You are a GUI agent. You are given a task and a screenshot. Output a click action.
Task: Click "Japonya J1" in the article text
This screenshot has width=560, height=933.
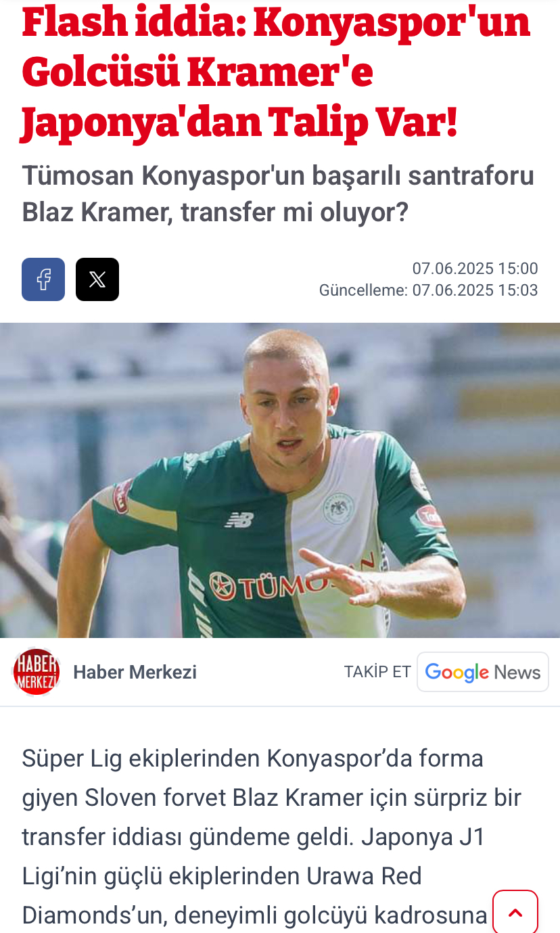(x=423, y=838)
